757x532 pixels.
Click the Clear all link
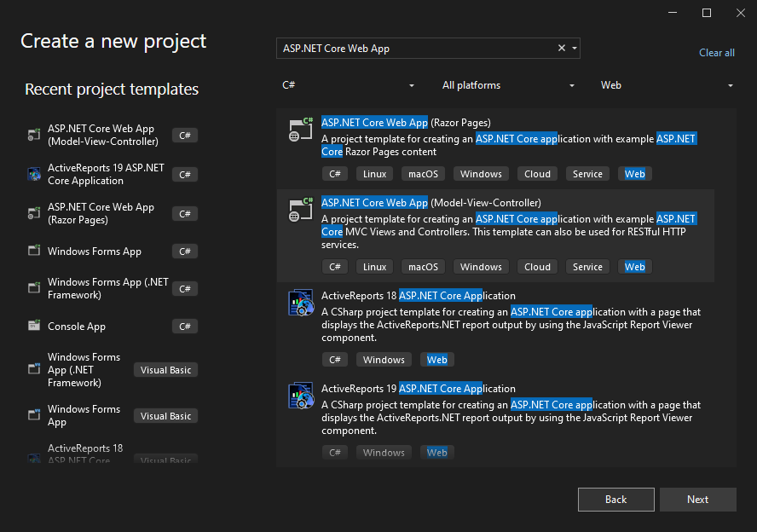point(716,53)
